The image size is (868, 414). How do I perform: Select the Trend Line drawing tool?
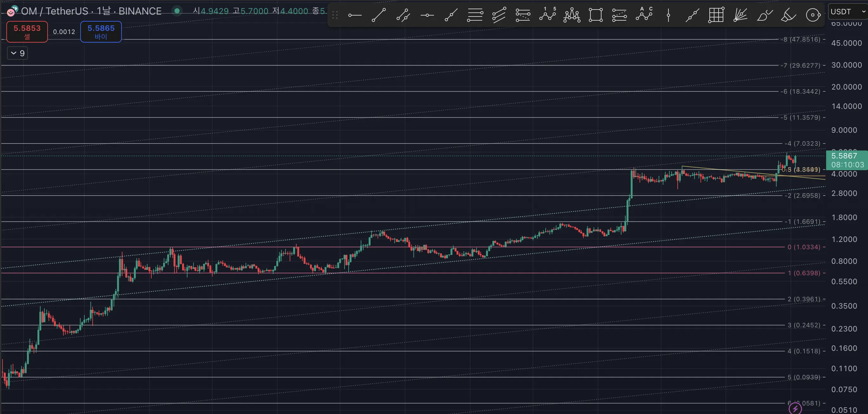[379, 15]
